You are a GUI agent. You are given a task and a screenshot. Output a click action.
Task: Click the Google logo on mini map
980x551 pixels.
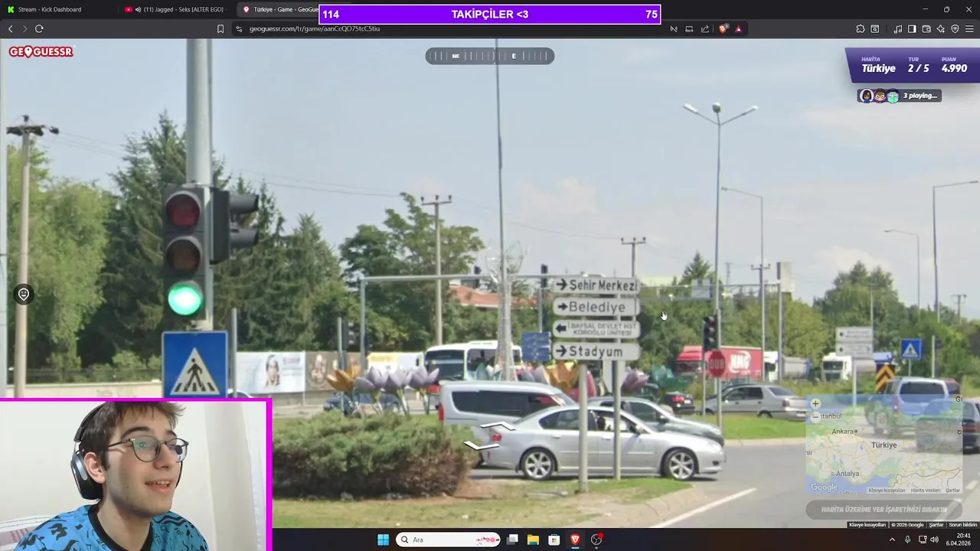(824, 487)
